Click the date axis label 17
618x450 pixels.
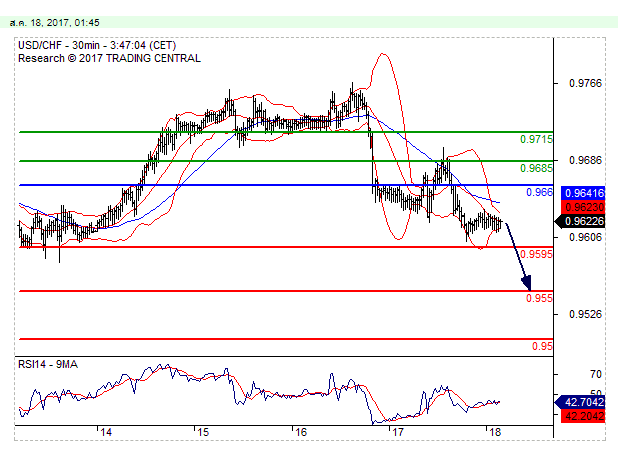[398, 432]
